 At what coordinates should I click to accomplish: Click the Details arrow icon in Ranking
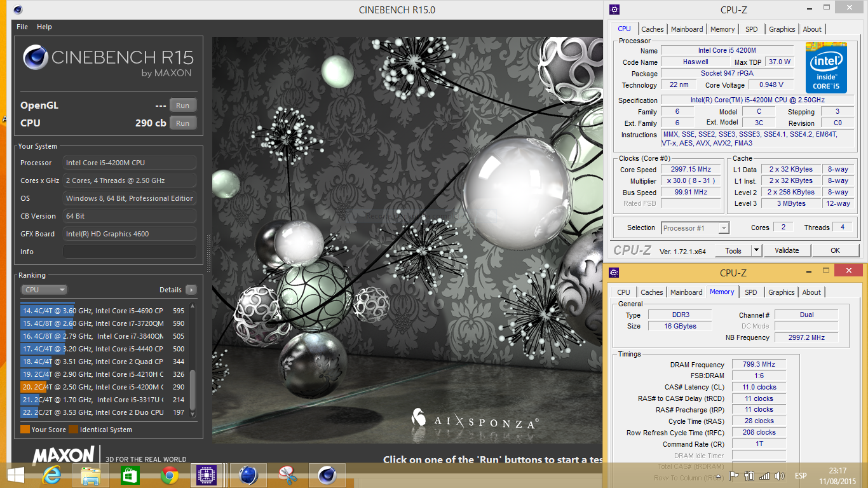[x=191, y=290]
